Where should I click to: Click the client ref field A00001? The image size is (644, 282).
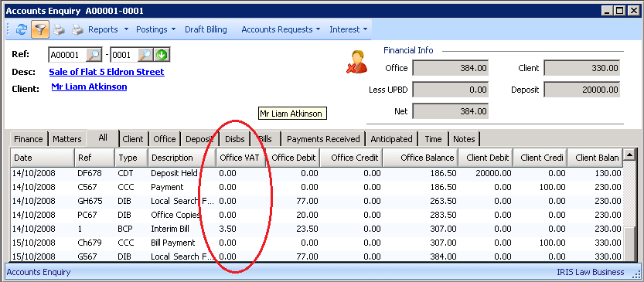(x=68, y=55)
